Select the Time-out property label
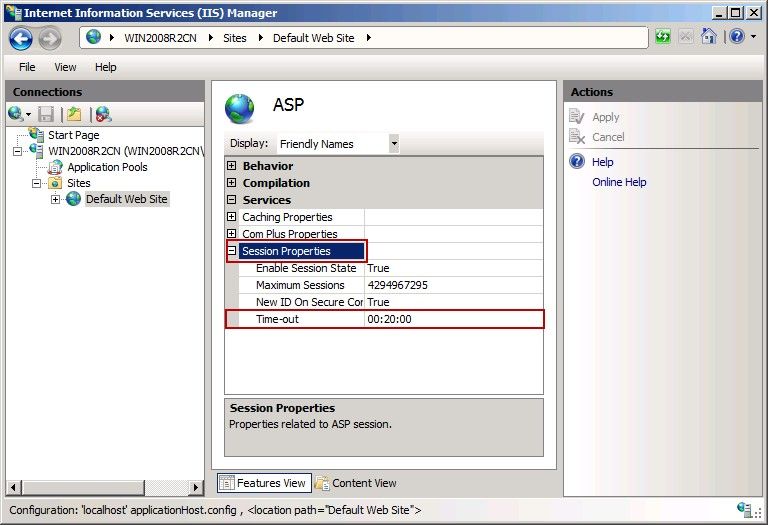 click(277, 319)
